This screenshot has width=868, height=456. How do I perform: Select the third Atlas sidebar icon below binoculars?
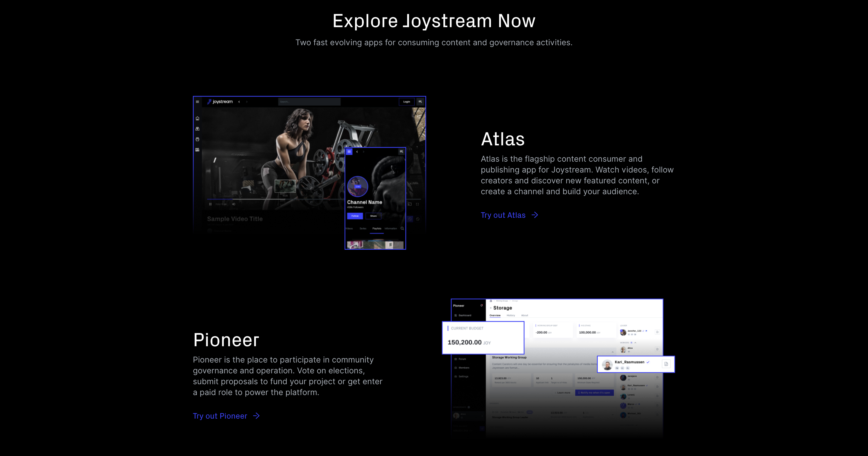point(197,139)
